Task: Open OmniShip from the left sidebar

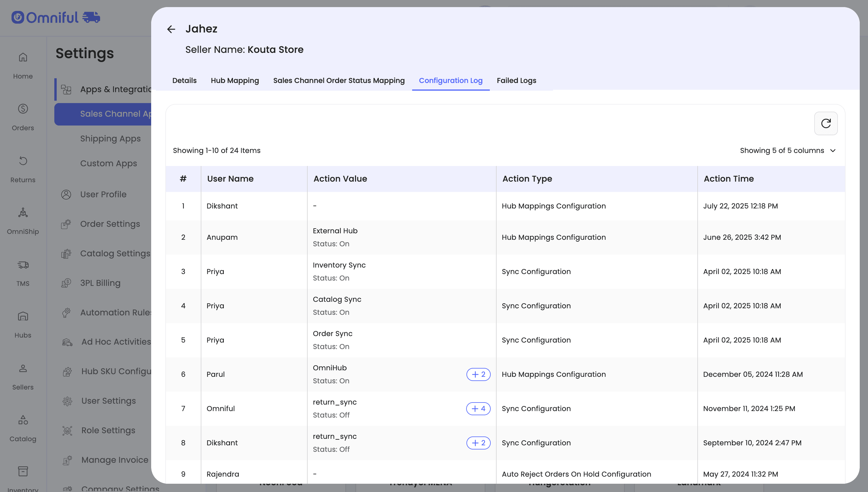Action: tap(23, 221)
